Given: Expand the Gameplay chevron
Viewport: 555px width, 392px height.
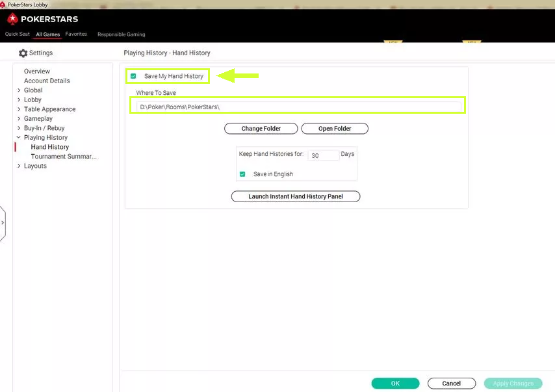Looking at the screenshot, I should click(x=19, y=118).
